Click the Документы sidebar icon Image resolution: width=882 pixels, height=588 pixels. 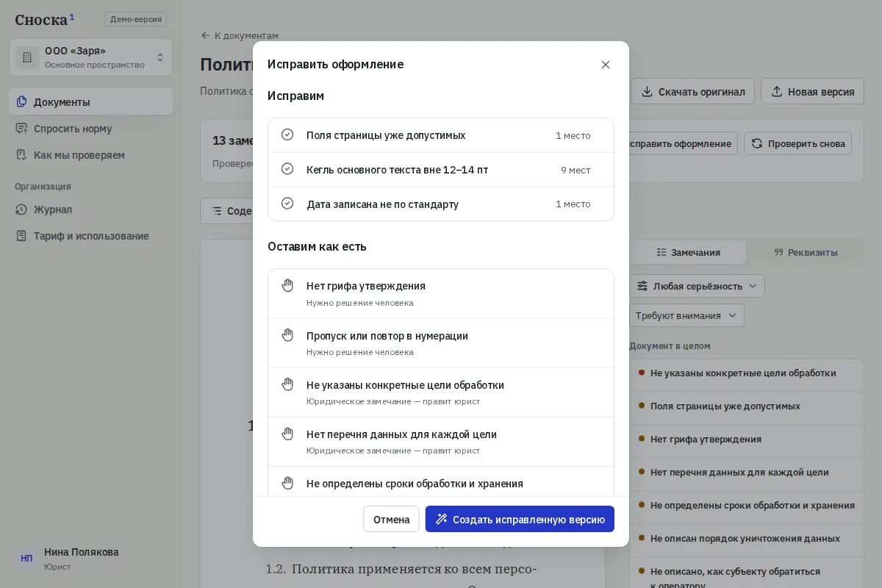[x=21, y=101]
